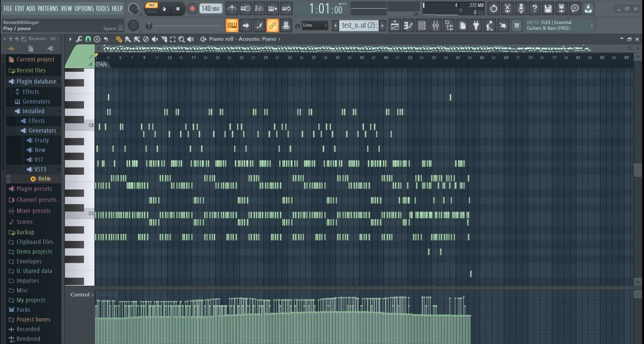
Task: Click the save project floppy icon
Action: point(548,9)
